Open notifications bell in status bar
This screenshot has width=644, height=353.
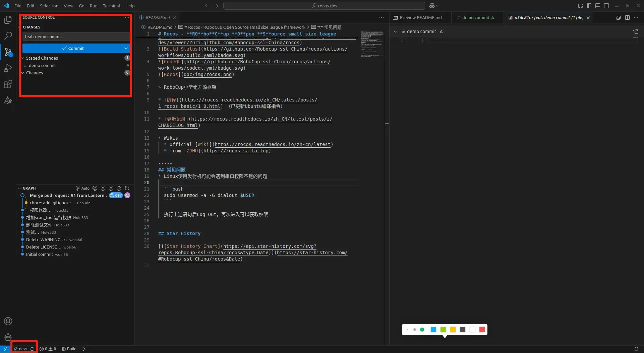point(636,349)
